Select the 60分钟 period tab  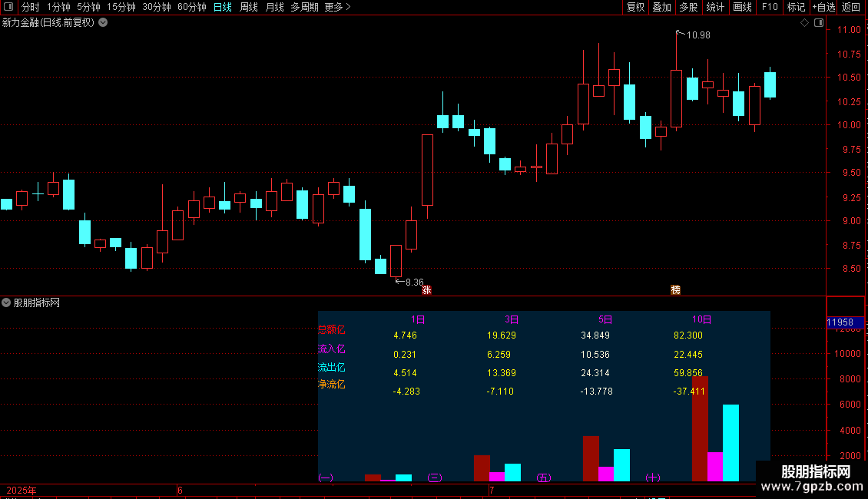pos(192,7)
